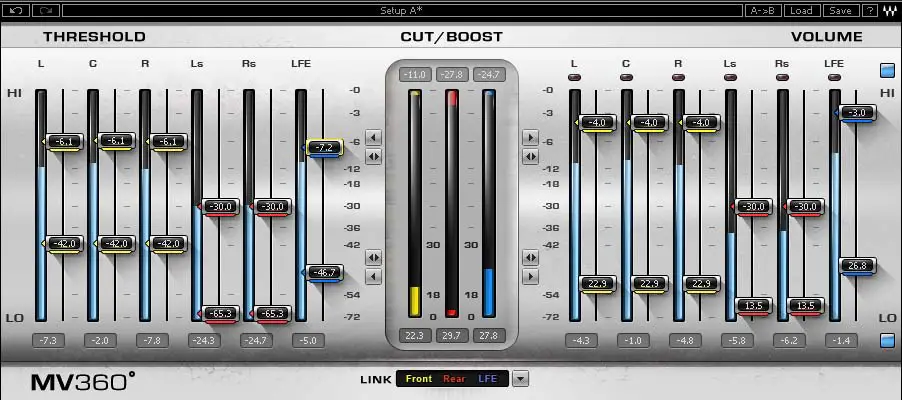Grab Threshold Rs low handle at -65.3
Viewport: 902px width, 400px height.
pyautogui.click(x=273, y=314)
